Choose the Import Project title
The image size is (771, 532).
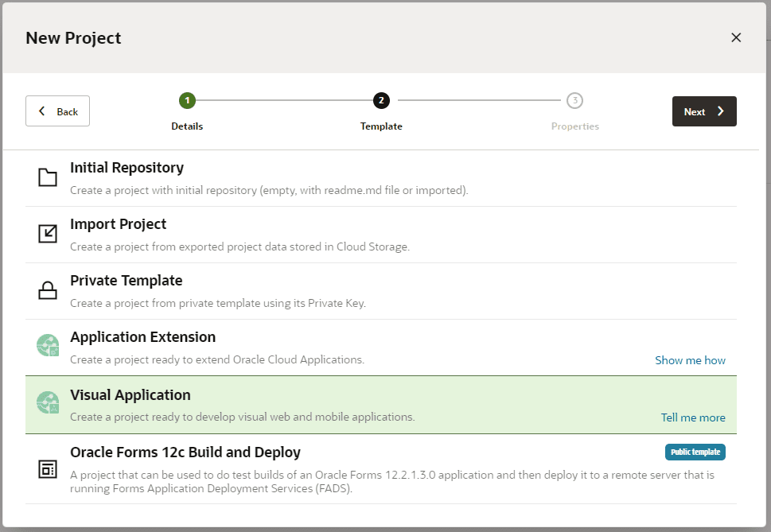click(x=118, y=224)
